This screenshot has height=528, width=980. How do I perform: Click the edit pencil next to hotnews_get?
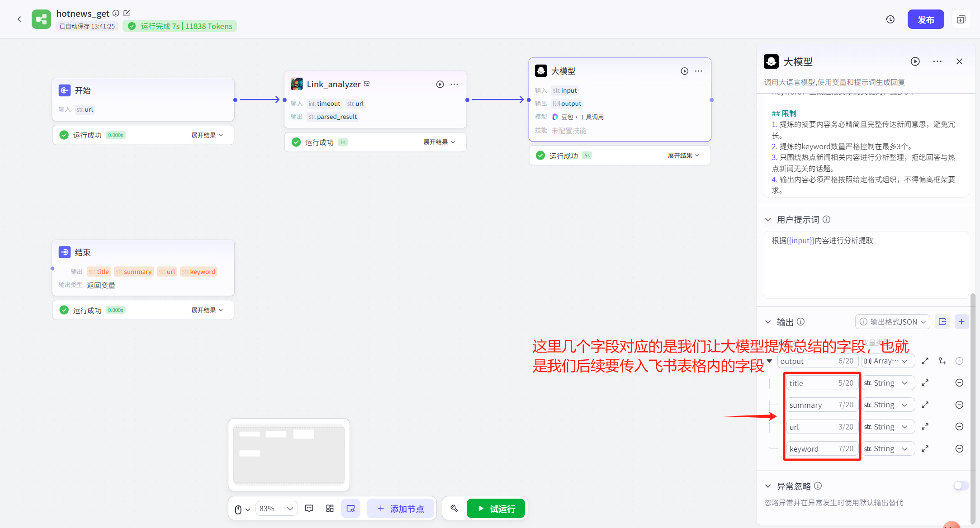pyautogui.click(x=127, y=14)
